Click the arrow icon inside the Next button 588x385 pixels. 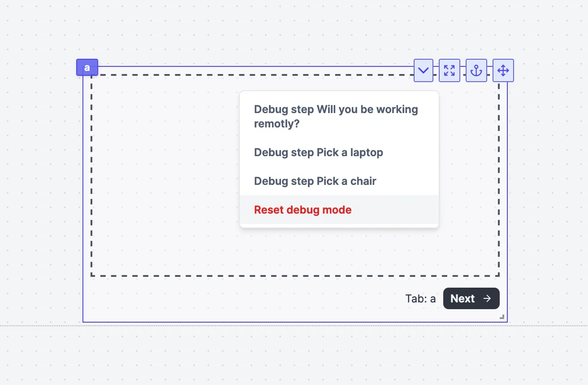click(487, 298)
